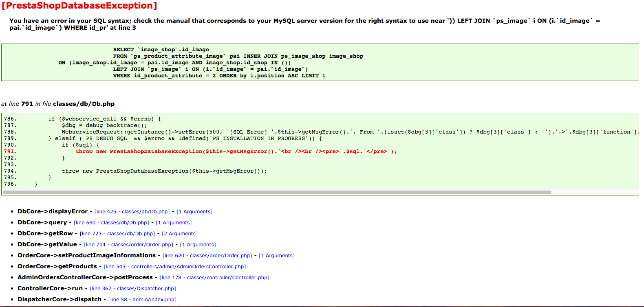
Task: Open the line 543 AdminOrdersController.php link
Action: [x=175, y=267]
